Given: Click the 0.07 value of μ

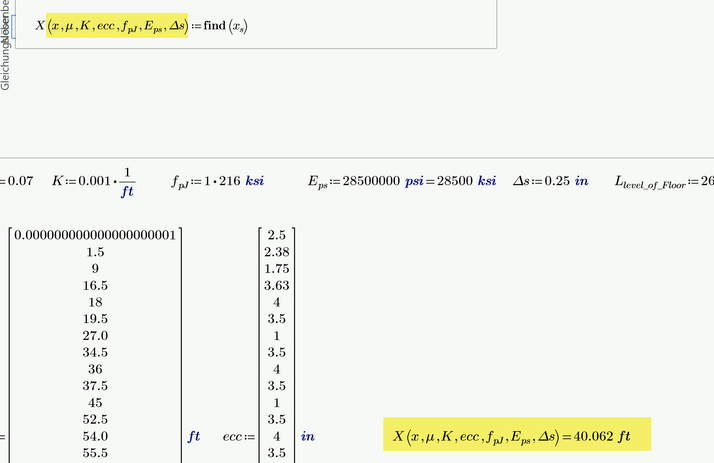Looking at the screenshot, I should 20,181.
